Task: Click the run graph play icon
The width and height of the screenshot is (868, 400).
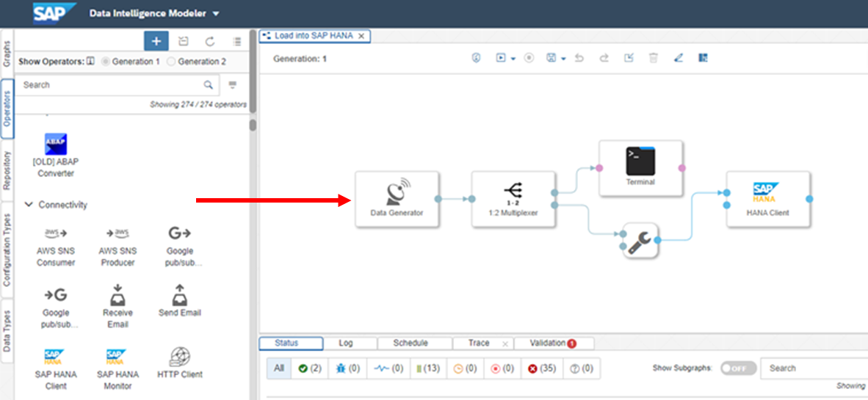Action: pos(500,58)
